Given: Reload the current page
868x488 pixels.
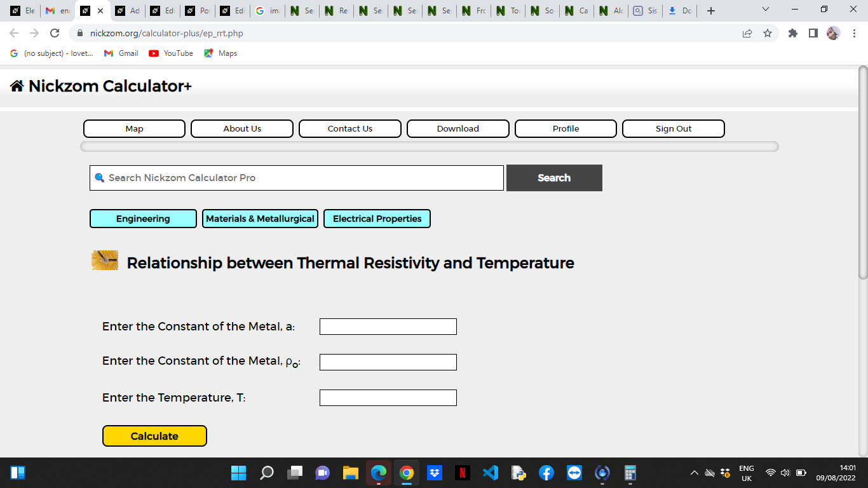Looking at the screenshot, I should pos(55,33).
